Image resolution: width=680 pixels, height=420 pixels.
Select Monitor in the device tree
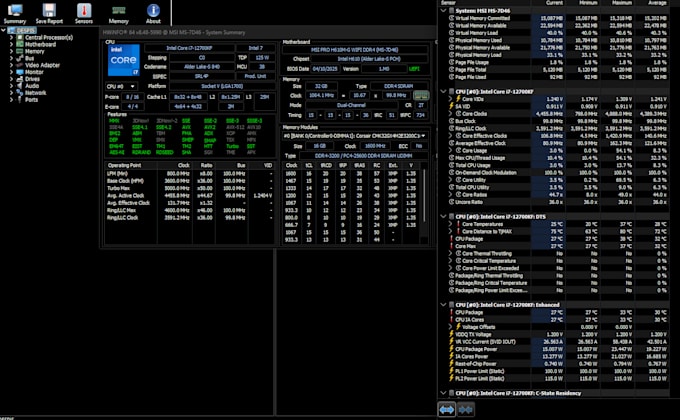pyautogui.click(x=34, y=72)
